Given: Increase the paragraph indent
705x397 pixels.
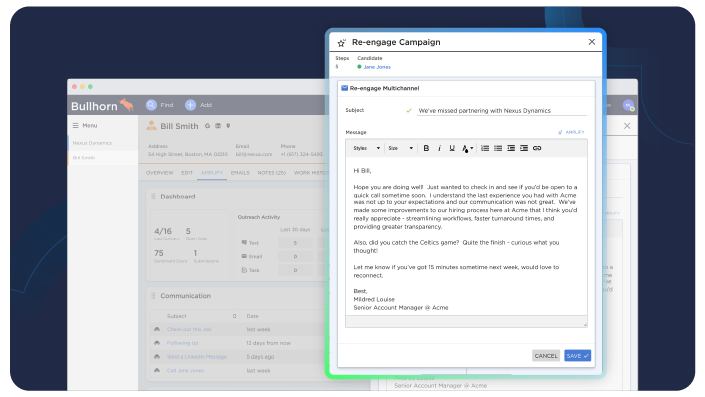Looking at the screenshot, I should [524, 148].
